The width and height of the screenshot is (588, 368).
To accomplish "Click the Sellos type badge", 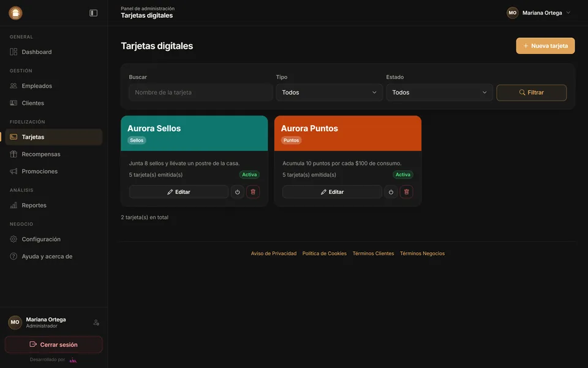I will [x=137, y=140].
